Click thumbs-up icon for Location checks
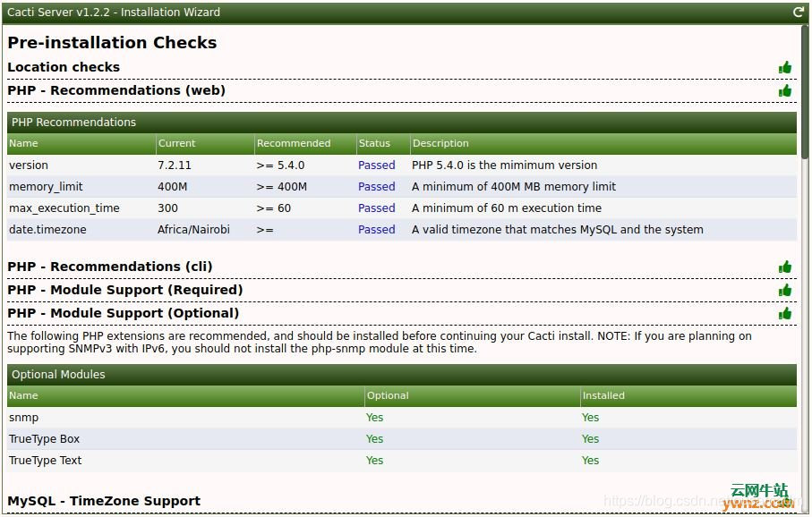 [785, 67]
